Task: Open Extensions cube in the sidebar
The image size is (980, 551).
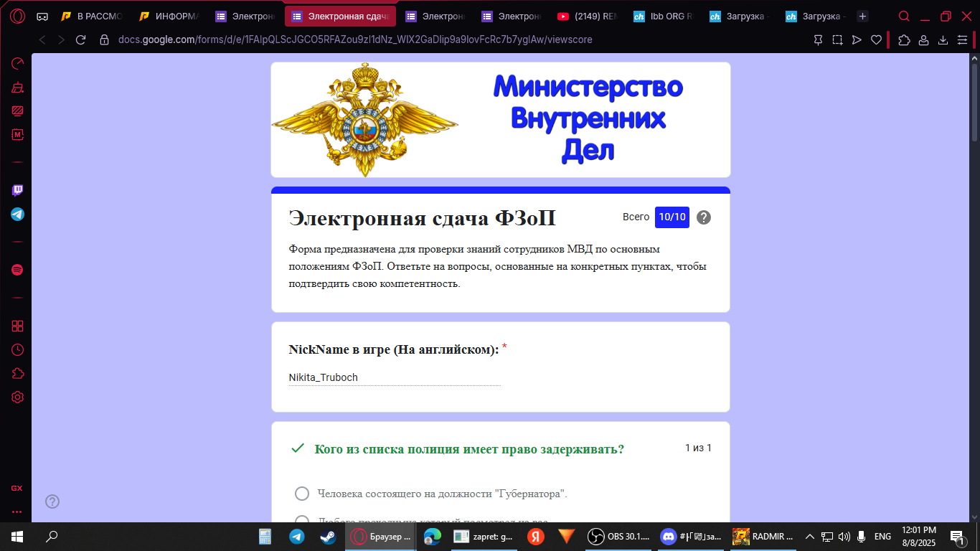Action: pos(18,374)
